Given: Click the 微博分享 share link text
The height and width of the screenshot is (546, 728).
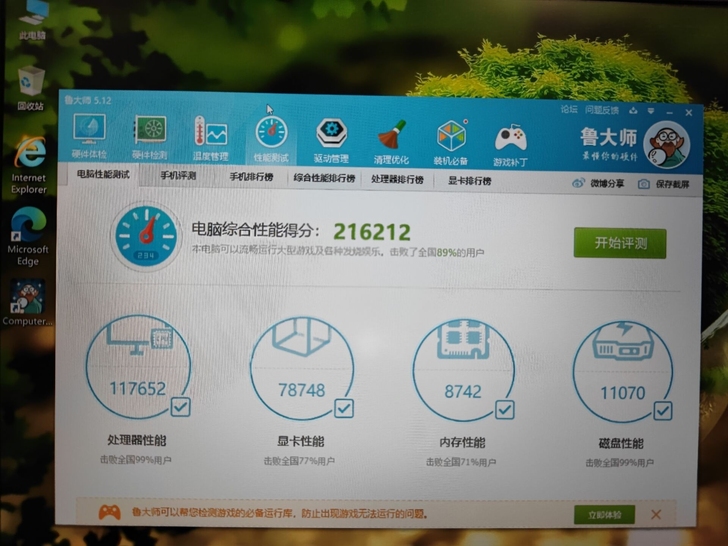Looking at the screenshot, I should pyautogui.click(x=607, y=183).
